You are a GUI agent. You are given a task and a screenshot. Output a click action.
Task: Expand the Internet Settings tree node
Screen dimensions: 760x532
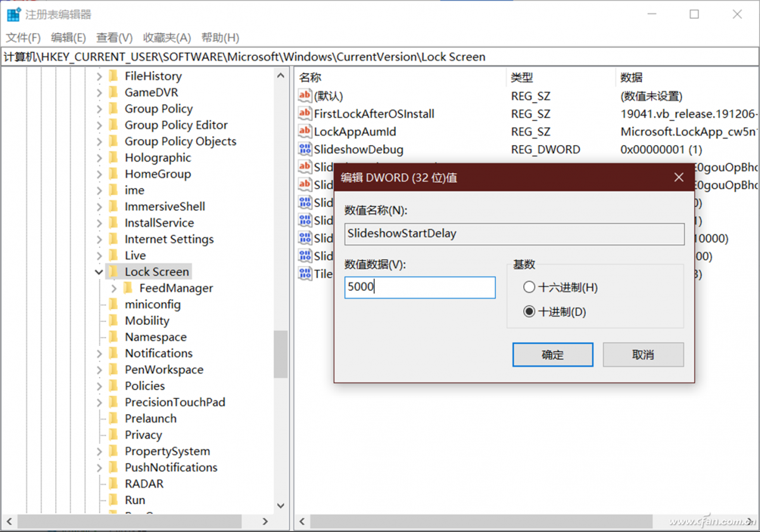pos(99,239)
